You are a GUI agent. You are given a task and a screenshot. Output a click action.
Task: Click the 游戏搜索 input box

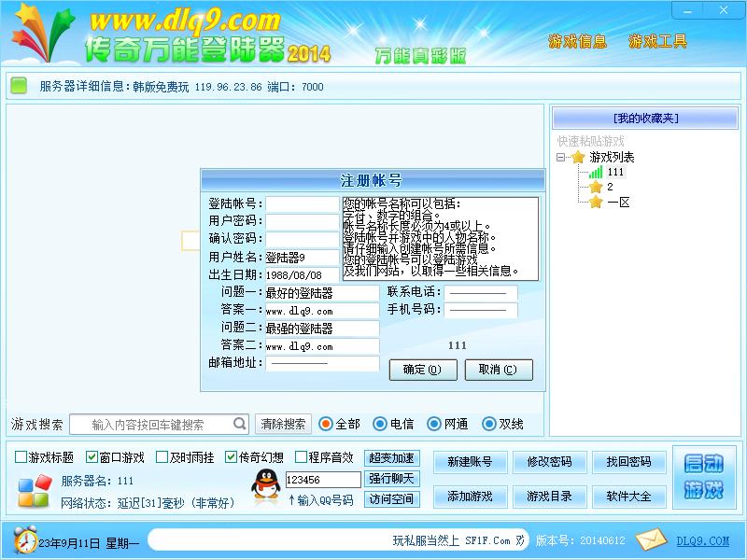coord(159,424)
